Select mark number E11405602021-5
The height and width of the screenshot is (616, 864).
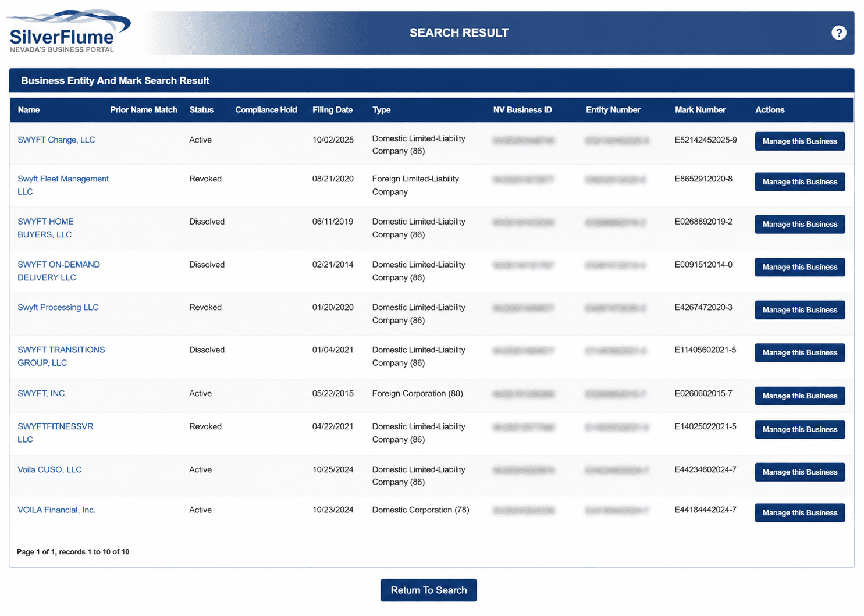point(705,350)
